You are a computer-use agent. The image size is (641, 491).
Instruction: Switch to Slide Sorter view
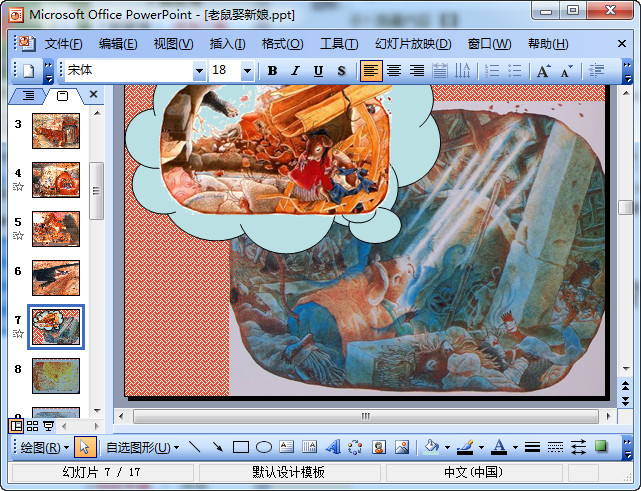[x=32, y=426]
